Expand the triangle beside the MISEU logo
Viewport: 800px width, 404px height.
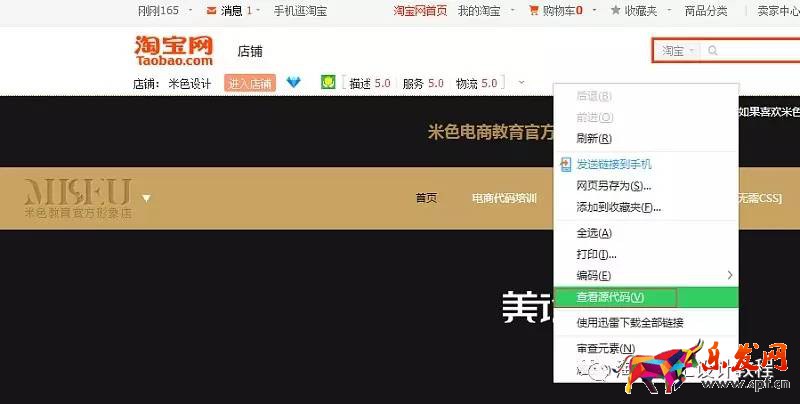(x=146, y=198)
